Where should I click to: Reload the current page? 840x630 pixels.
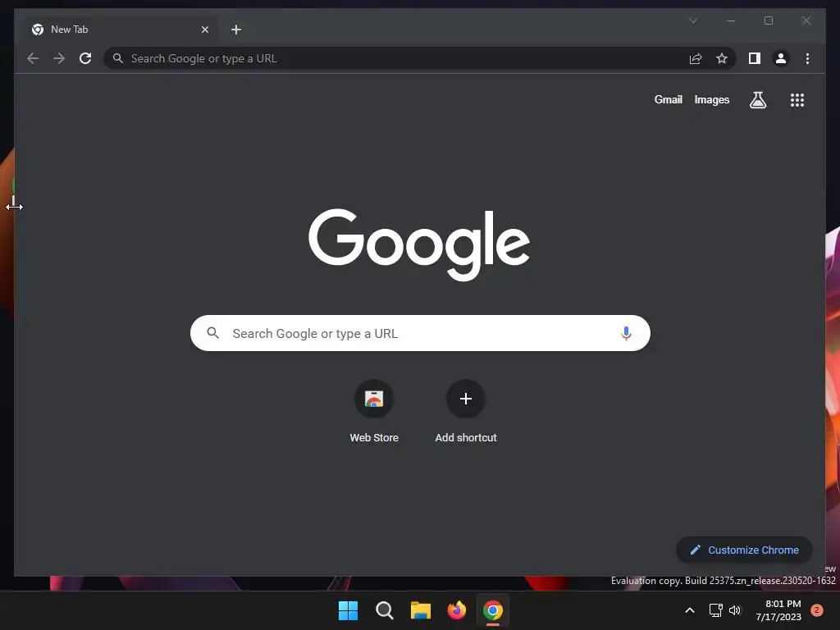(85, 58)
